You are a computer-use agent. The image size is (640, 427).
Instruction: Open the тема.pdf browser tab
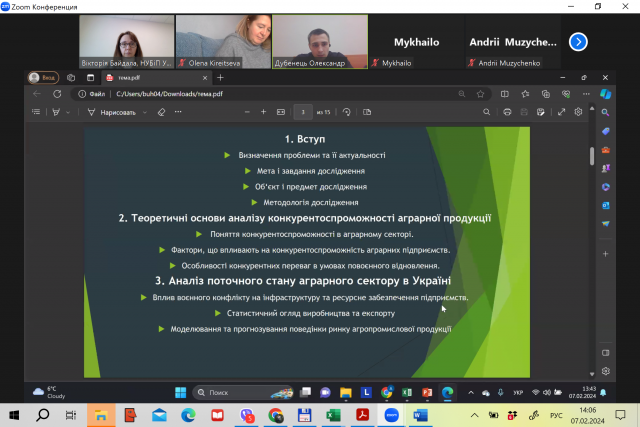coord(157,78)
